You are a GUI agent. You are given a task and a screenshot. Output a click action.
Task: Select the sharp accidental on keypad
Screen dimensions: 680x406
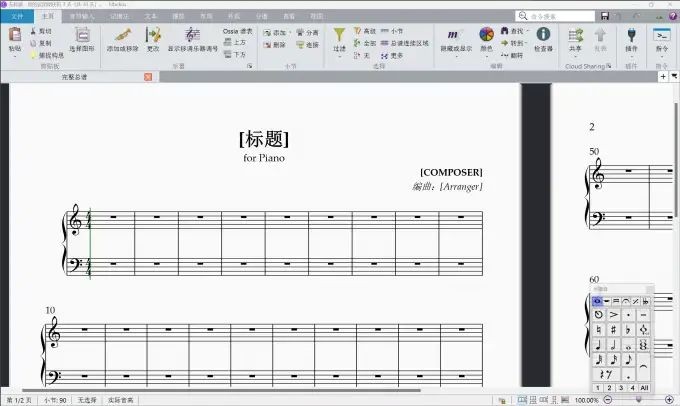tap(613, 329)
